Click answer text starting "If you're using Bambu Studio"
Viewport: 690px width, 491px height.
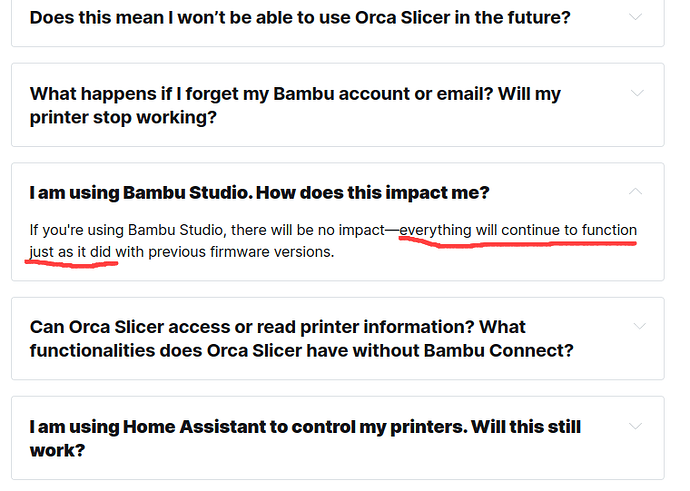pyautogui.click(x=333, y=241)
